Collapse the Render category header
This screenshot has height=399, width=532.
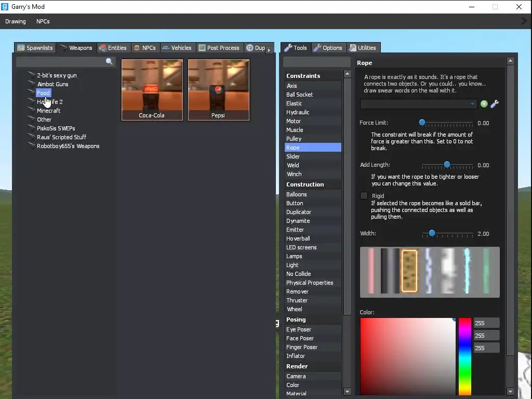[x=313, y=366]
